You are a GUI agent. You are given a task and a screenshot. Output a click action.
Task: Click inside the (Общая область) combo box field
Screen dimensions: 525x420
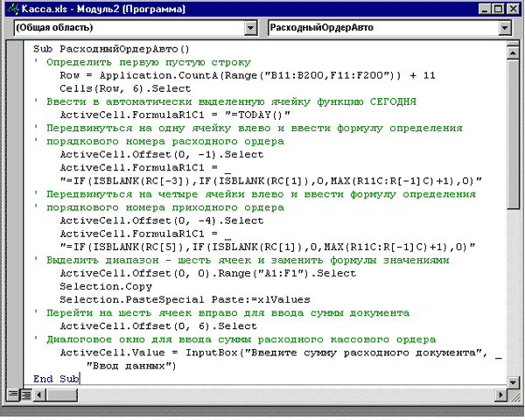[x=129, y=28]
